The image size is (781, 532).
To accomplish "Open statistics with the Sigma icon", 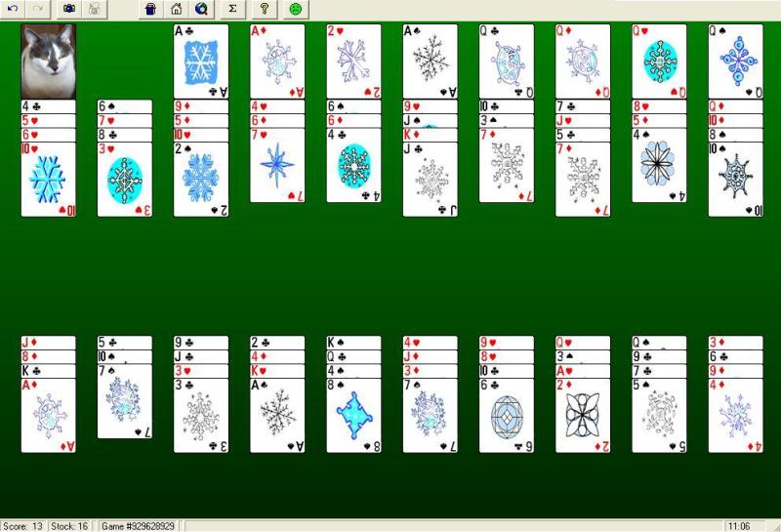I will click(232, 9).
